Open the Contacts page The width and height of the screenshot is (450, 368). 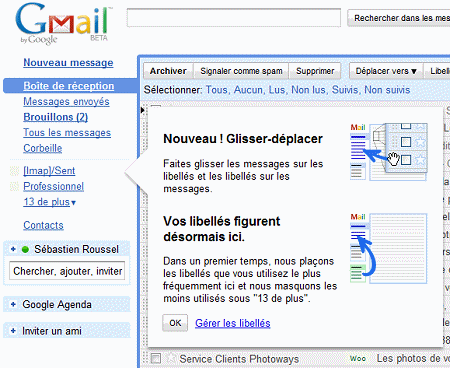(43, 225)
